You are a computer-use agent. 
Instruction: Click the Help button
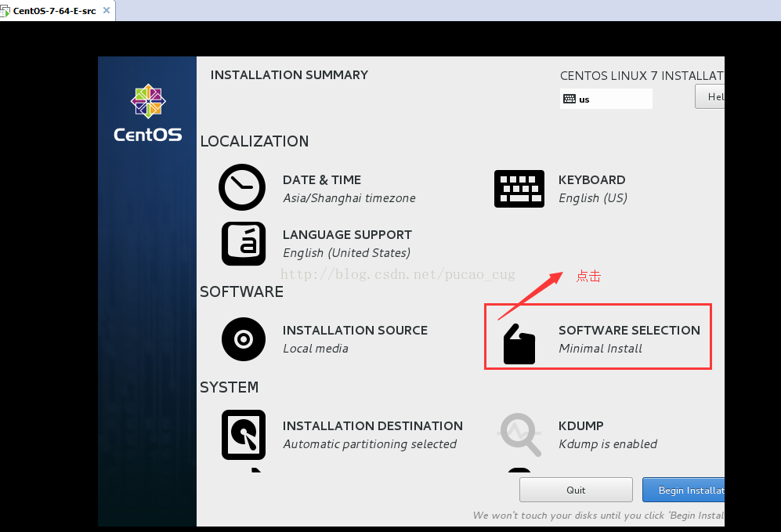[x=710, y=96]
